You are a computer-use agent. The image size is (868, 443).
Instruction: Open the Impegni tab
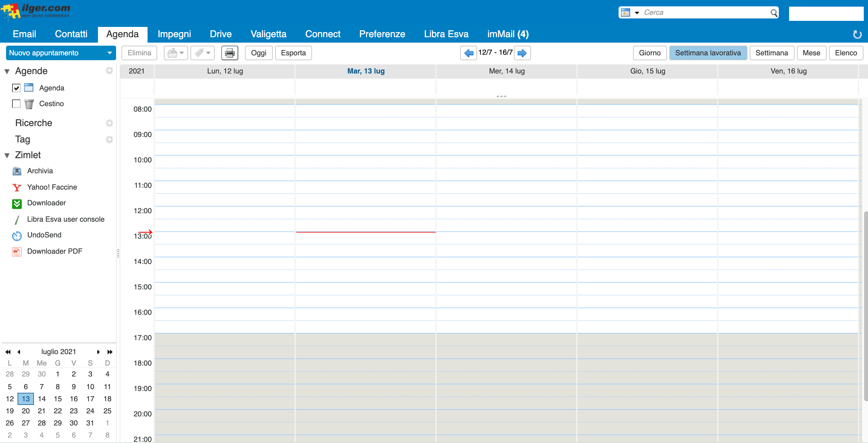[x=174, y=34]
